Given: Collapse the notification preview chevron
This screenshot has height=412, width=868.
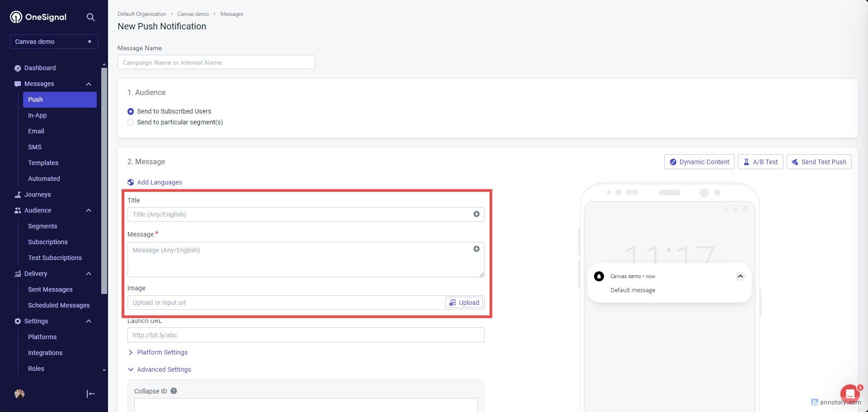Looking at the screenshot, I should 740,276.
